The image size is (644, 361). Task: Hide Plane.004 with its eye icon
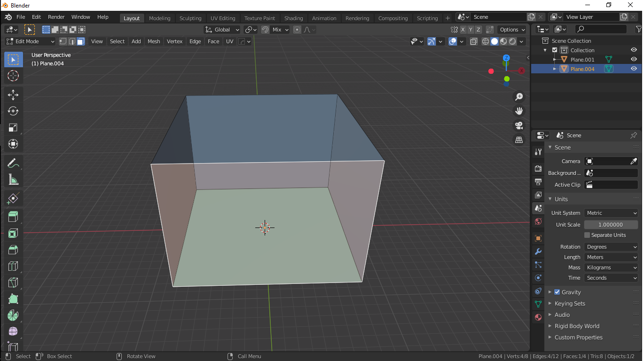tap(634, 69)
